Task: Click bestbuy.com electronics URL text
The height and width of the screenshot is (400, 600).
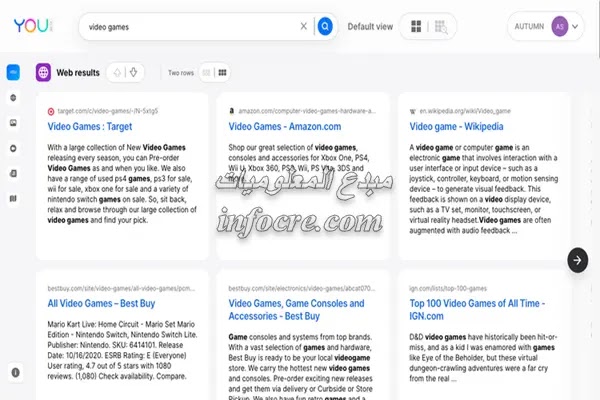Action: coord(302,288)
